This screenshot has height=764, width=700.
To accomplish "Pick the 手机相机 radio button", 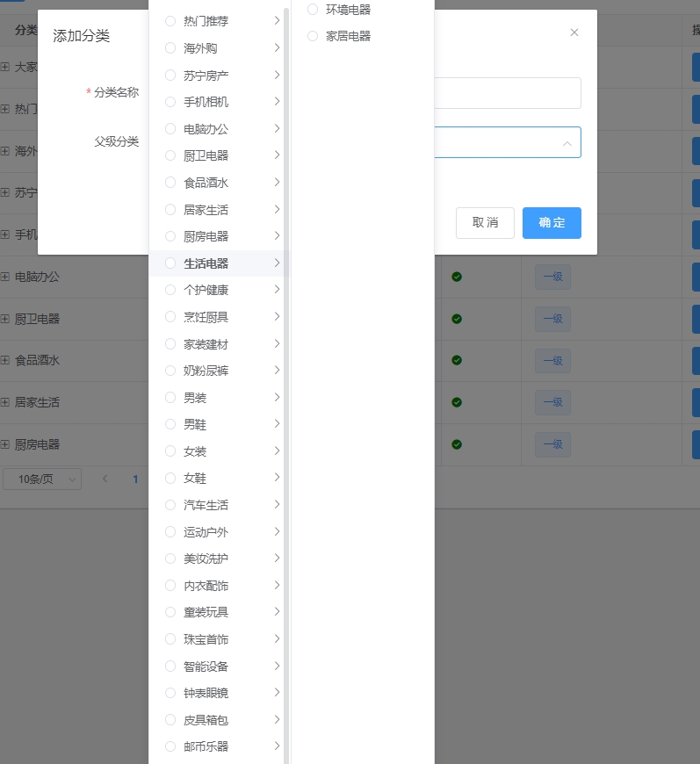I will [x=170, y=102].
